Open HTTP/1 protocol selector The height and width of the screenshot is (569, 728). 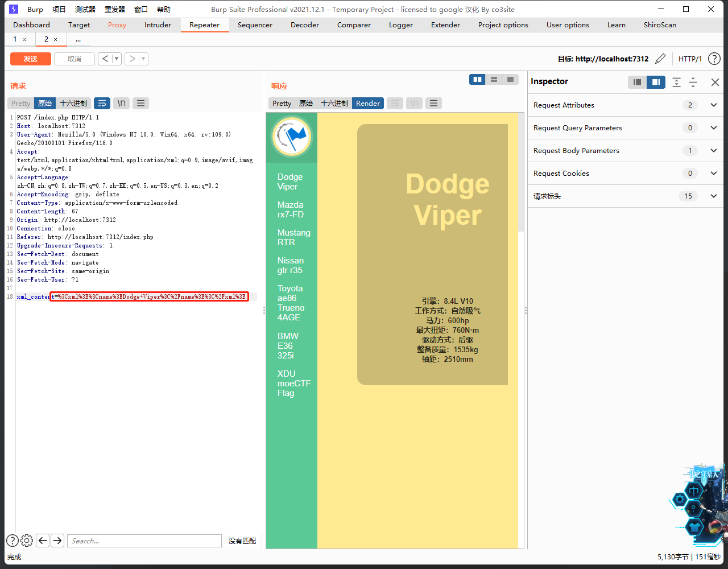tap(690, 59)
